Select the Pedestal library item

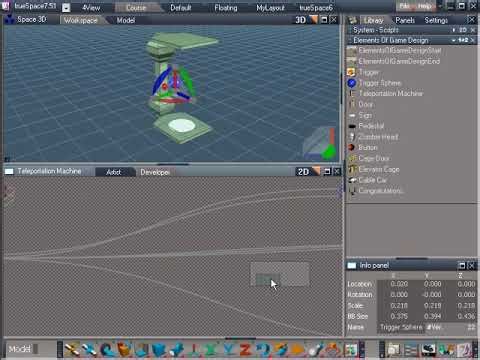click(x=371, y=126)
